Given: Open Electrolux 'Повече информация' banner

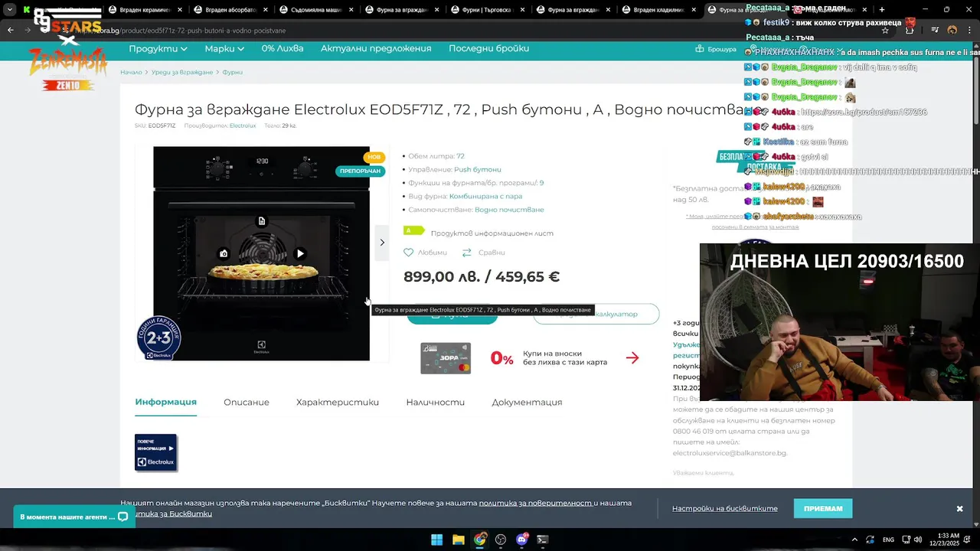Looking at the screenshot, I should coord(156,452).
